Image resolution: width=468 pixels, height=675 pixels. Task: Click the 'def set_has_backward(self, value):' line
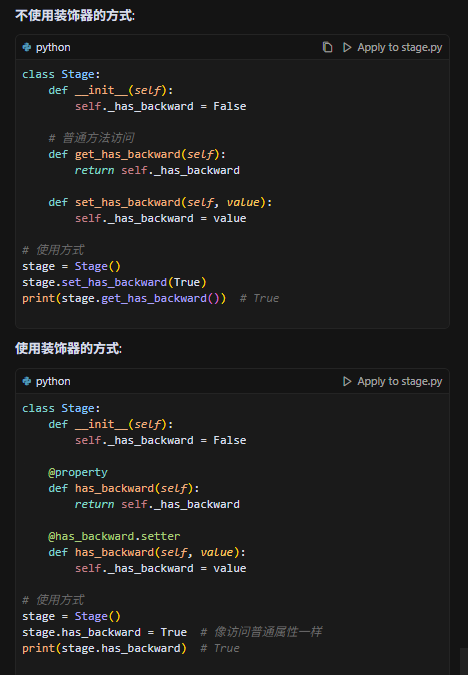160,202
